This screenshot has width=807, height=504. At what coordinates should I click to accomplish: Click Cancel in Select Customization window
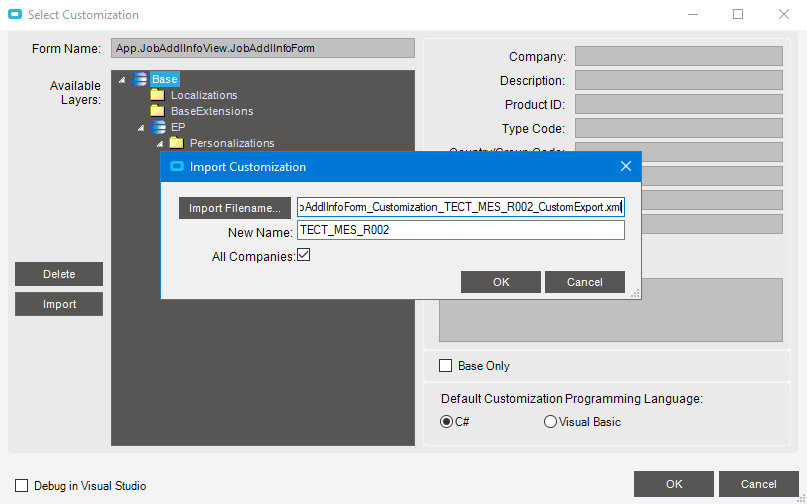759,484
